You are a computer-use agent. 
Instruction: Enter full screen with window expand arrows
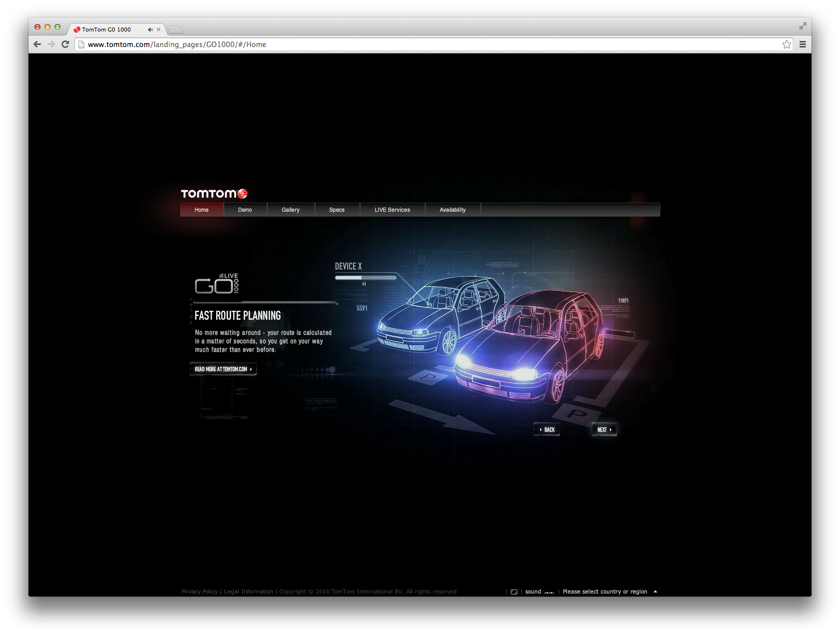coord(802,26)
